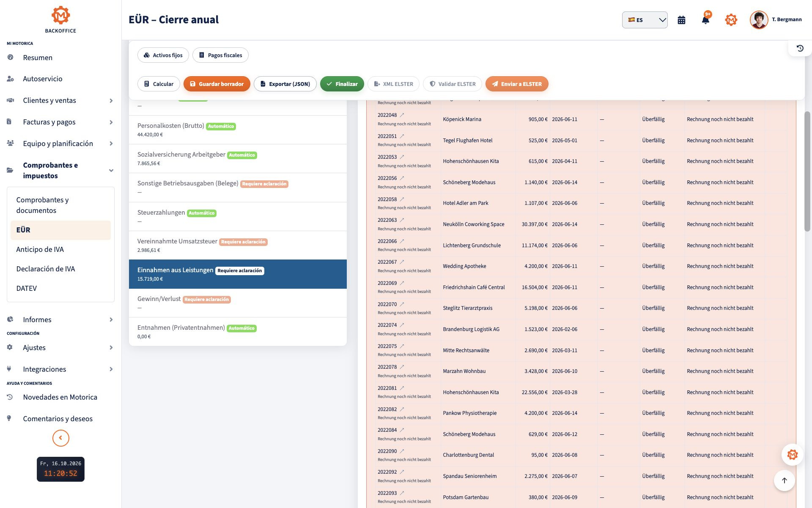The height and width of the screenshot is (508, 812).
Task: Open notifications bell icon
Action: click(705, 19)
